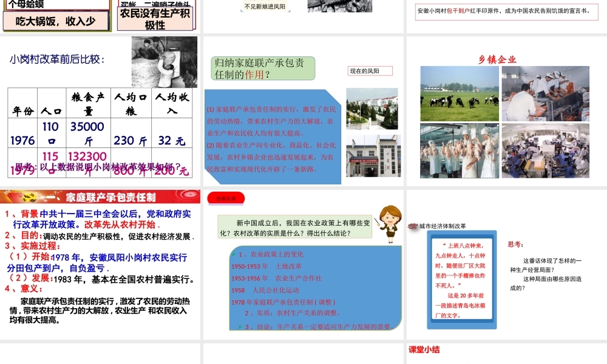Click the 35000斤 table cell
This screenshot has height=364, width=607.
point(88,133)
